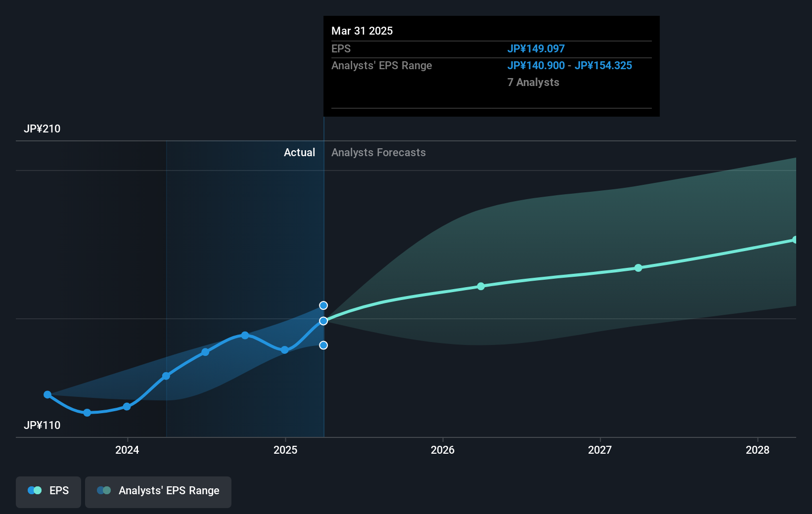Viewport: 812px width, 514px height.
Task: Click the lowest EPS point in late 2023
Action: click(x=88, y=412)
